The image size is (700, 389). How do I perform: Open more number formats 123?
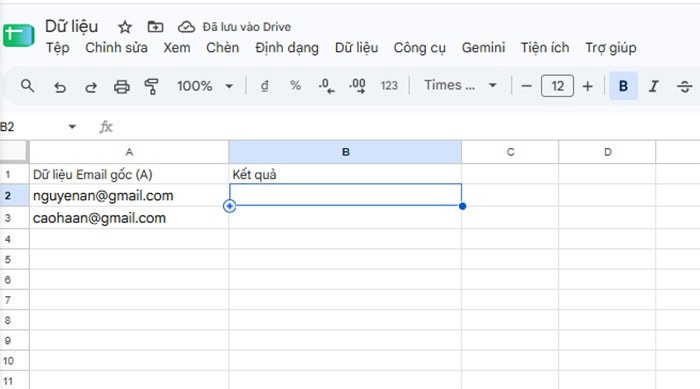tap(389, 86)
